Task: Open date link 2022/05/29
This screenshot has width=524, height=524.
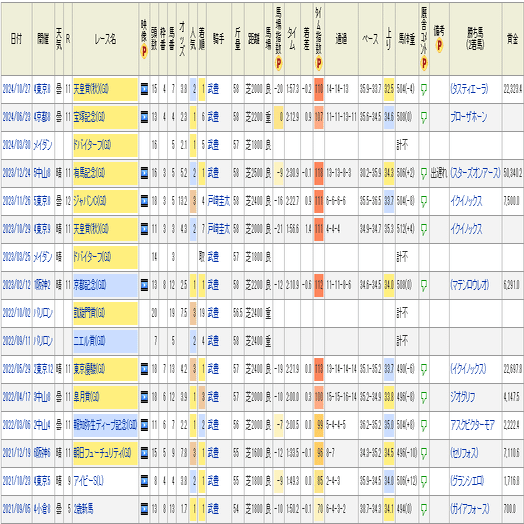Action: click(16, 370)
